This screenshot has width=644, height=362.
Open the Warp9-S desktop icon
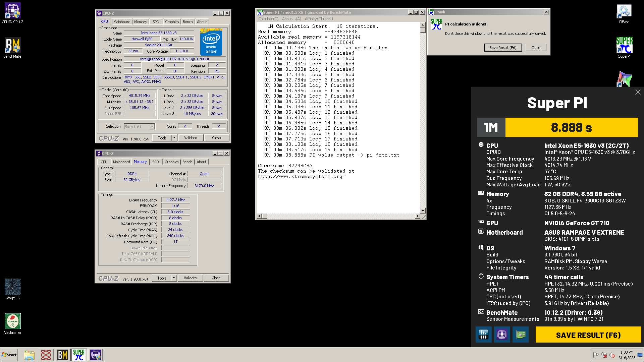(12, 289)
